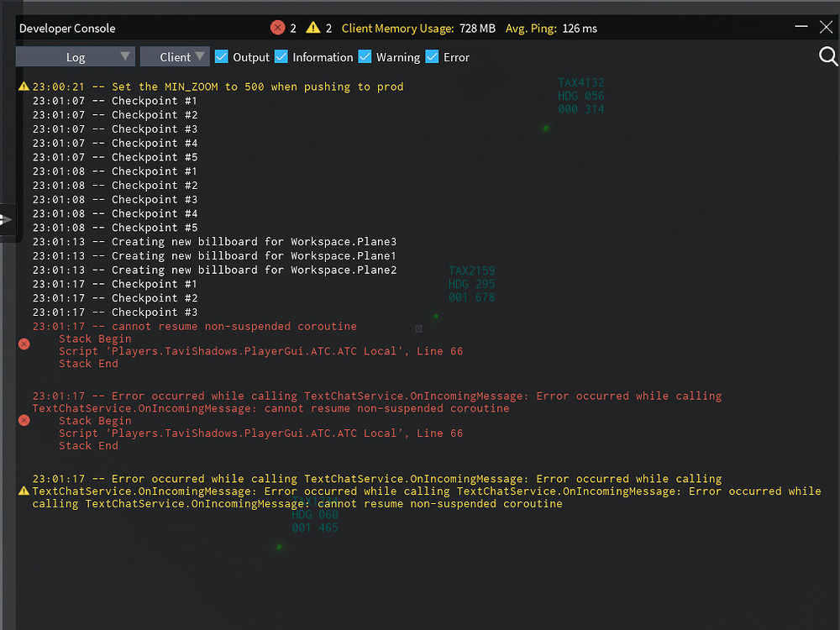
Task: Click the warning triangle next to MIN_ZOOM message
Action: tap(23, 86)
